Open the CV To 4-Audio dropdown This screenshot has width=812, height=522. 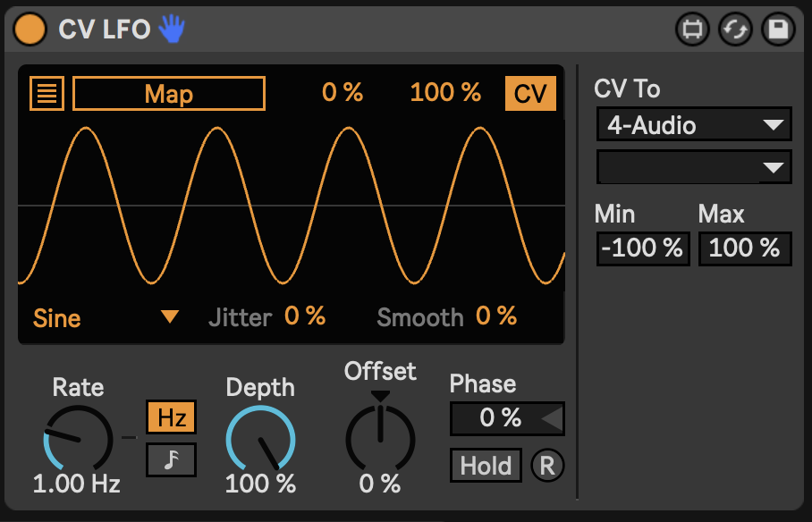coord(694,125)
